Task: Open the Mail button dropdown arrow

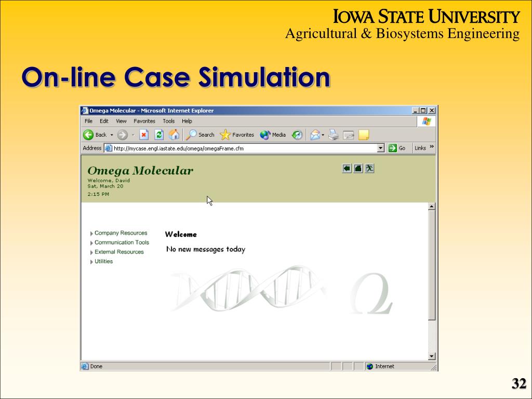Action: click(323, 135)
